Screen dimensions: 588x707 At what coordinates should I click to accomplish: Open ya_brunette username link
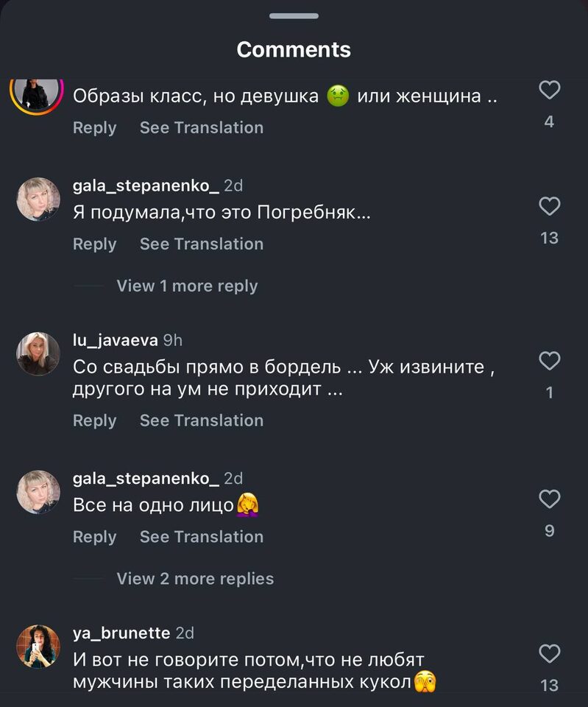[x=121, y=633]
